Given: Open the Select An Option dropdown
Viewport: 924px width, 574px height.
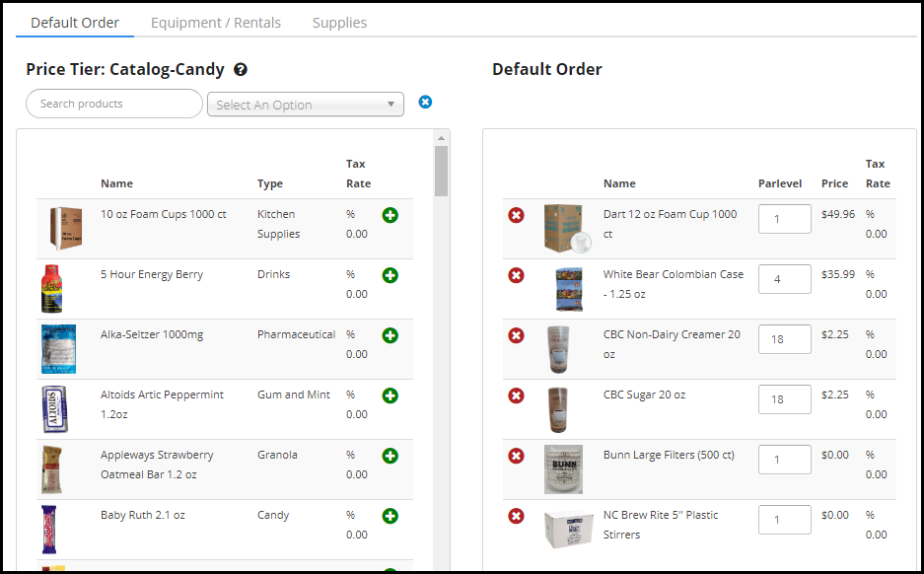Looking at the screenshot, I should (306, 105).
